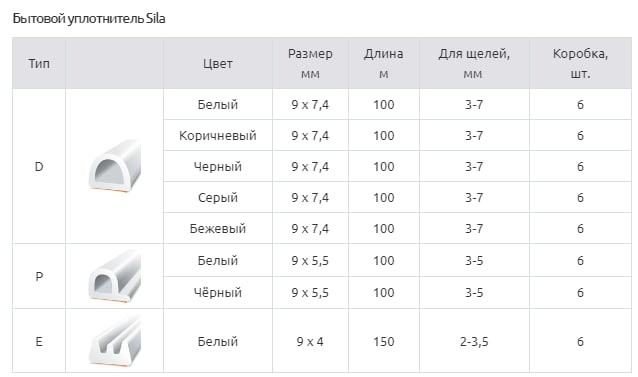Click the 'Коробка, шт.' column header
The height and width of the screenshot is (377, 638).
(x=580, y=63)
